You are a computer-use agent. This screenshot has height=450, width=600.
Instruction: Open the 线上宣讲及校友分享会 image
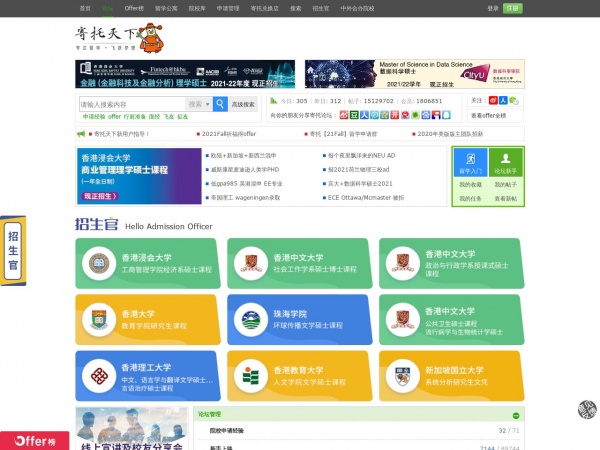pyautogui.click(x=132, y=429)
